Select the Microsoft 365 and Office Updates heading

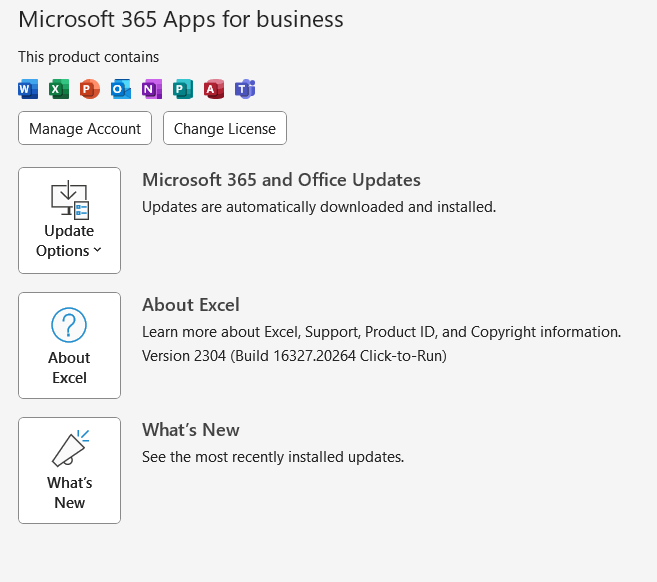(x=281, y=180)
